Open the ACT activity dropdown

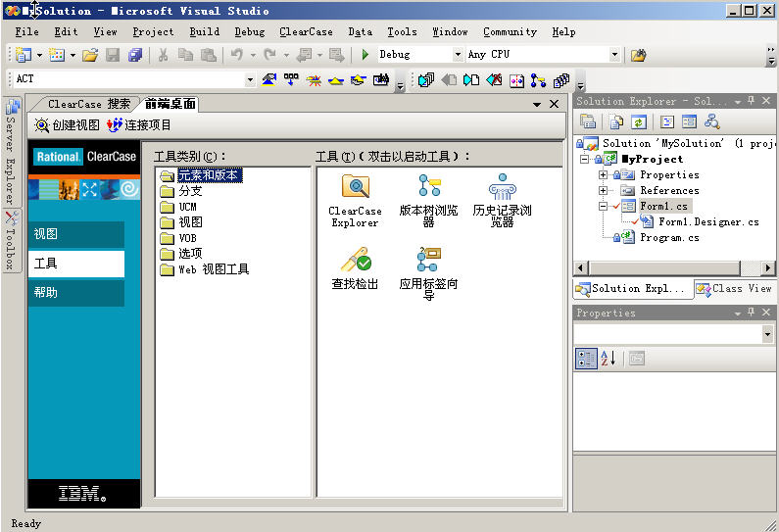pyautogui.click(x=250, y=79)
